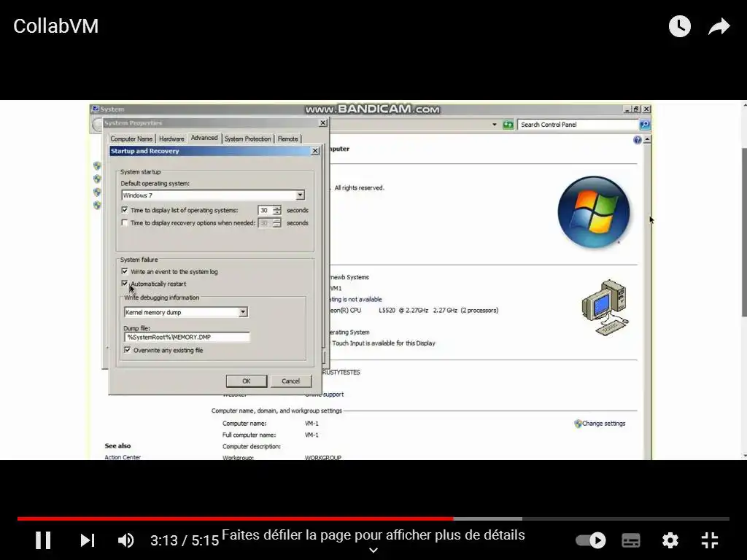Close the System Properties dialog

[x=323, y=122]
